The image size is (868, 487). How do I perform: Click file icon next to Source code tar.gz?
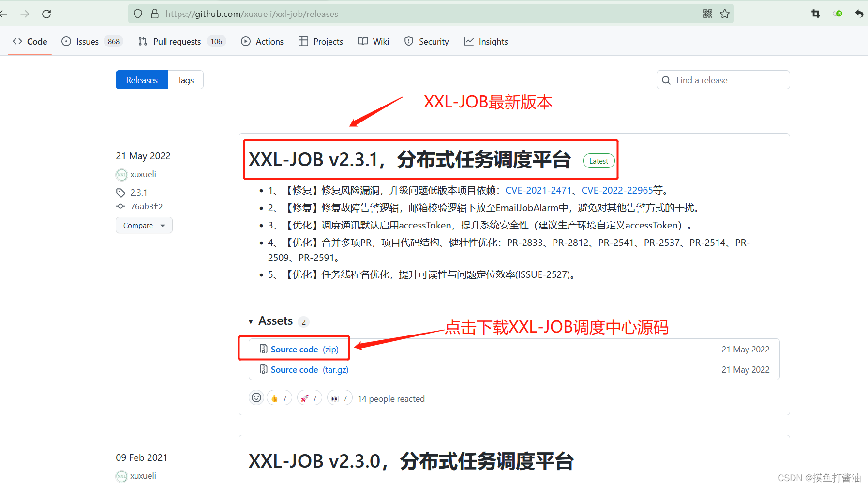[264, 369]
